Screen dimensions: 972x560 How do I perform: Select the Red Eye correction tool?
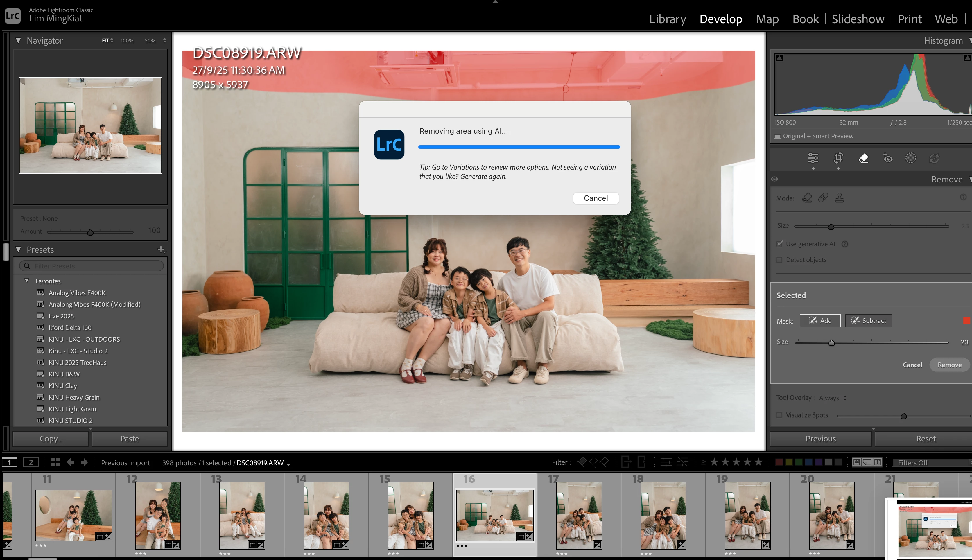click(888, 158)
